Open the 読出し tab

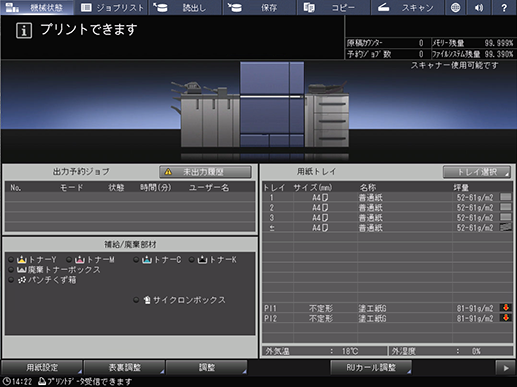coord(185,7)
